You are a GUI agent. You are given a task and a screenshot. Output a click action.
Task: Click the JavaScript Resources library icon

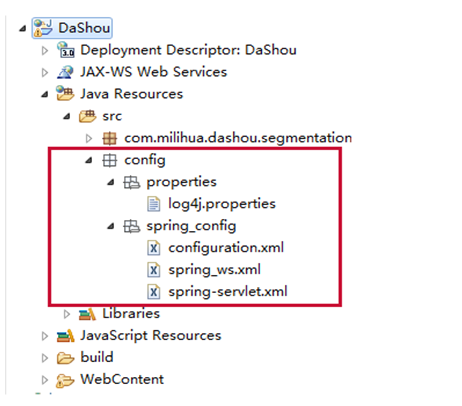click(x=65, y=336)
